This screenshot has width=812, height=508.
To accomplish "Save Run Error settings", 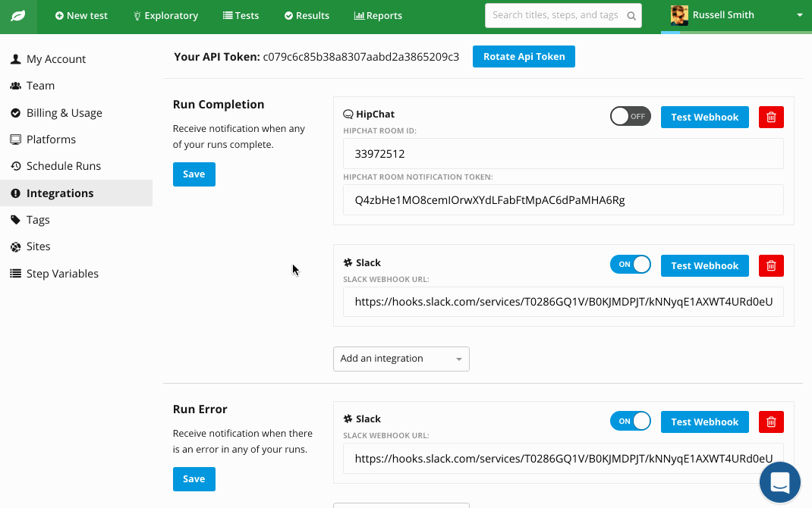I will (194, 479).
